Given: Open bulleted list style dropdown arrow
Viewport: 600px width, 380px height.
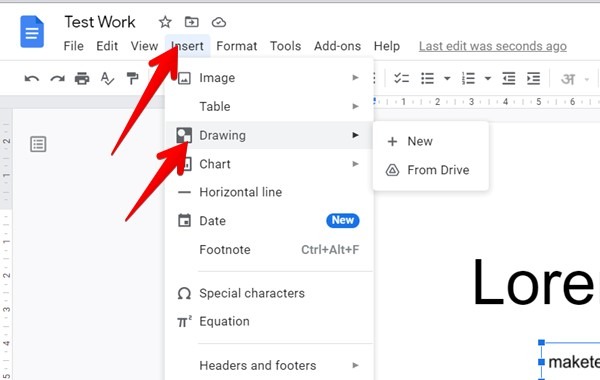Looking at the screenshot, I should (x=447, y=79).
